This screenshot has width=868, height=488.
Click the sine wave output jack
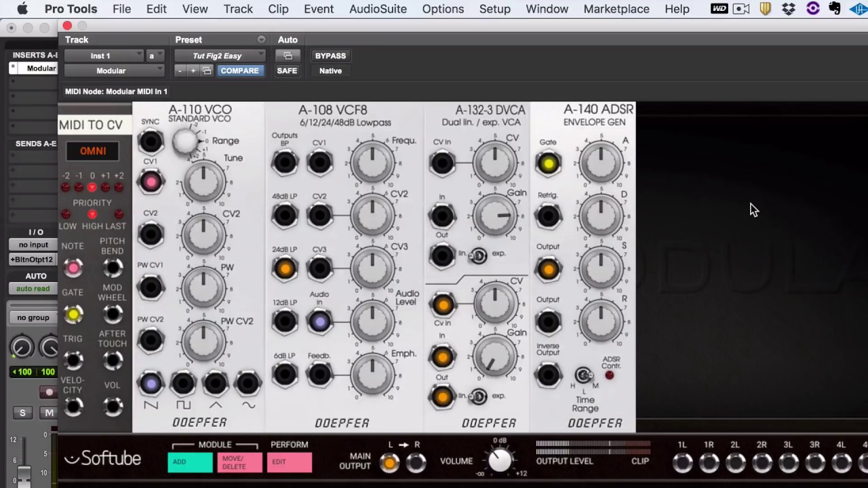point(248,384)
